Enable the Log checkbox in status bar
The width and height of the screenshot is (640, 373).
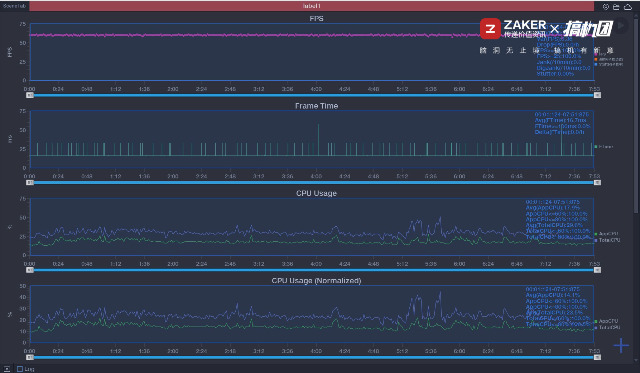[x=20, y=369]
